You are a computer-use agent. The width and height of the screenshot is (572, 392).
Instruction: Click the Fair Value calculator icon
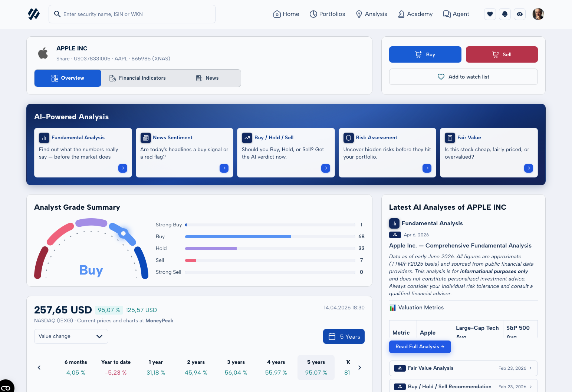tap(450, 137)
